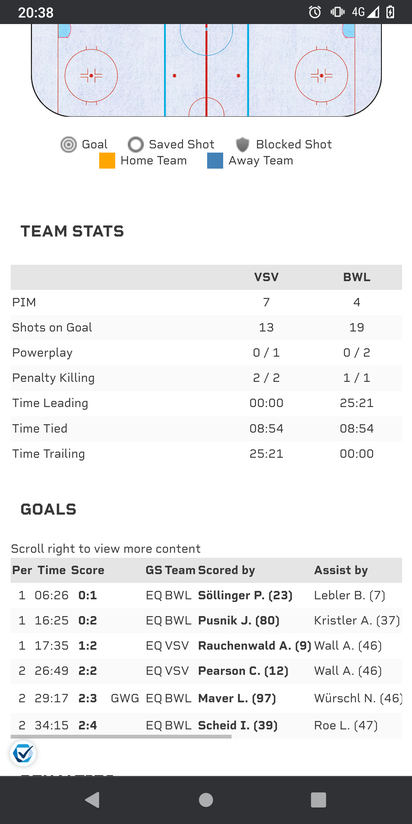The height and width of the screenshot is (824, 412).
Task: Open player Rauchenwald A. (9)
Action: (x=255, y=646)
